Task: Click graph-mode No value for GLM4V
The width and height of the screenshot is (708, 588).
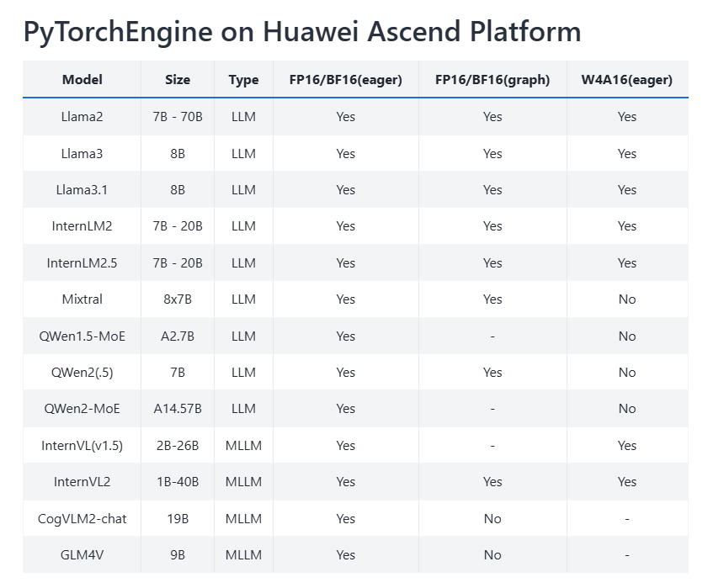Action: (x=492, y=554)
